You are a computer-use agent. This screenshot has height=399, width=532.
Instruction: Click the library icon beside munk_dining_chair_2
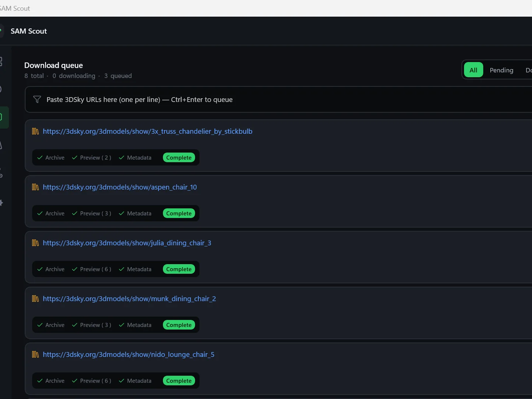(x=35, y=299)
